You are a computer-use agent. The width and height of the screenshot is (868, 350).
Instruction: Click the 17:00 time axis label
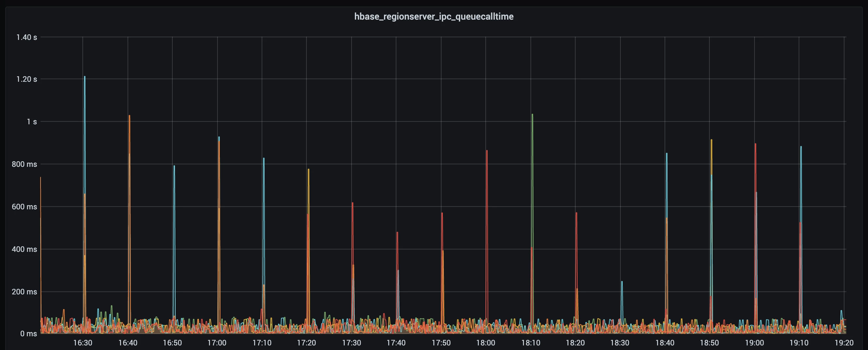(217, 342)
